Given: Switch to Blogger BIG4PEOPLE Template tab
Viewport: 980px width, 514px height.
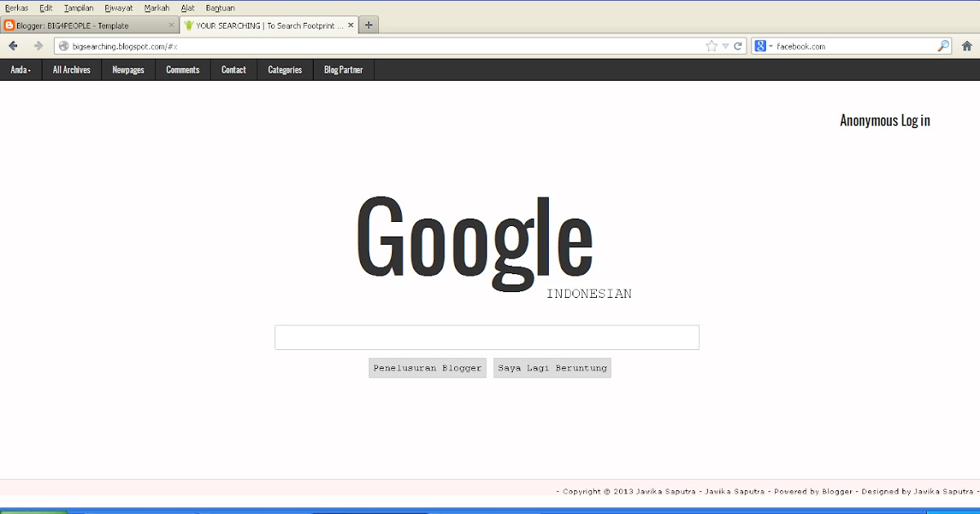Looking at the screenshot, I should [90, 25].
